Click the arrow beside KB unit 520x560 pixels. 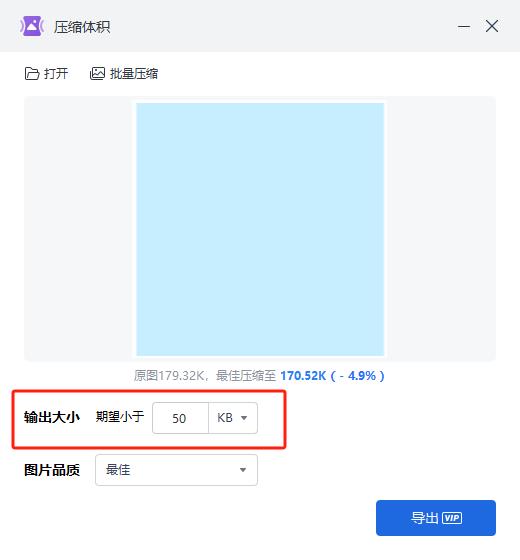(244, 418)
